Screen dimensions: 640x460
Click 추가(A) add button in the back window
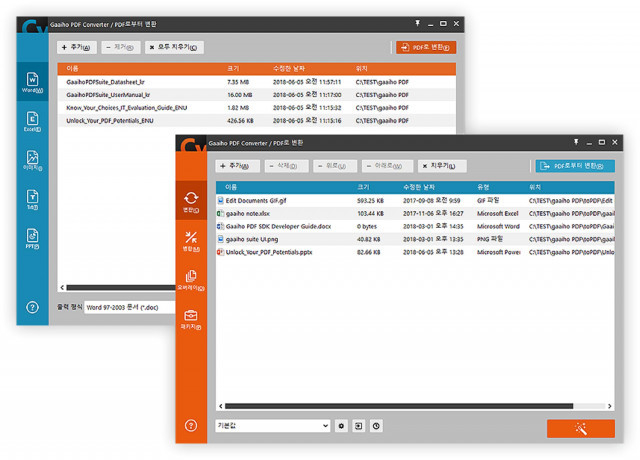pos(77,47)
